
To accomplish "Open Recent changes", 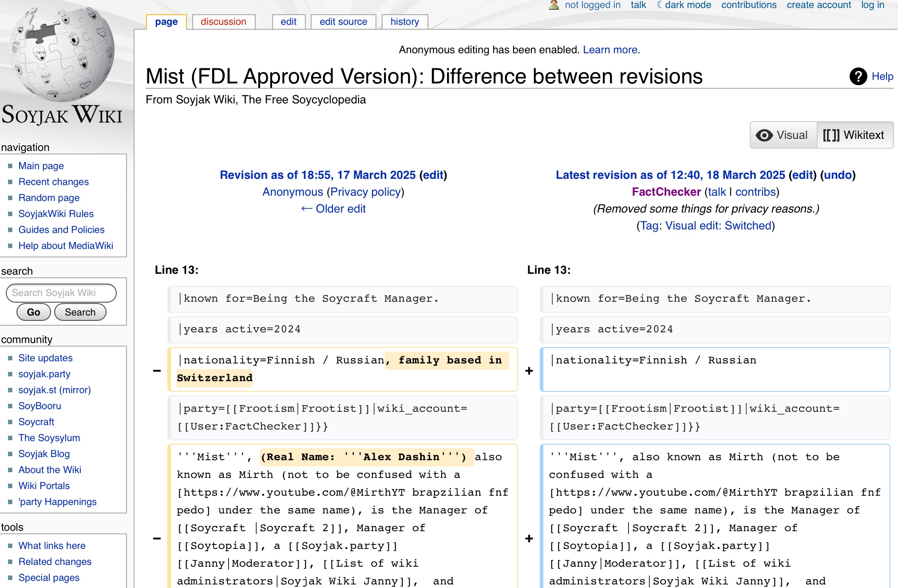I will (x=54, y=182).
